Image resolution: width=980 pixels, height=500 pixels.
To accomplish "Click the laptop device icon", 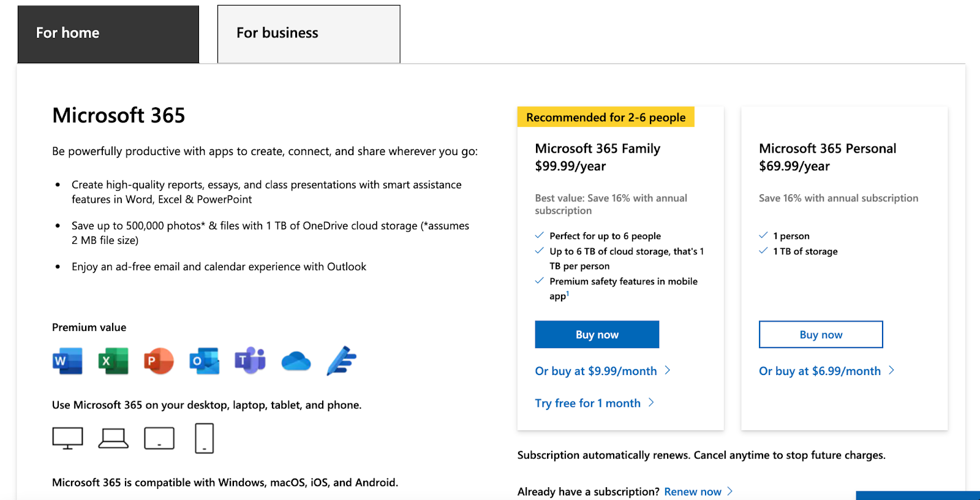I will click(x=113, y=438).
